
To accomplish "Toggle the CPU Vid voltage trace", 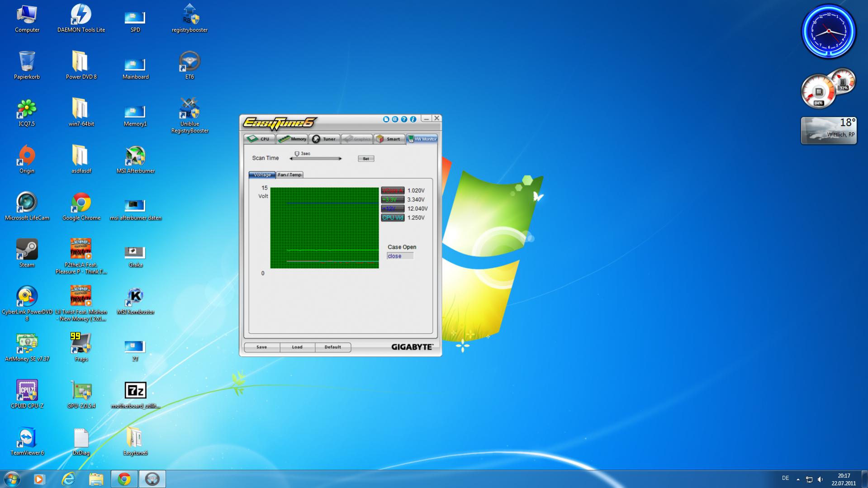I will (x=393, y=218).
